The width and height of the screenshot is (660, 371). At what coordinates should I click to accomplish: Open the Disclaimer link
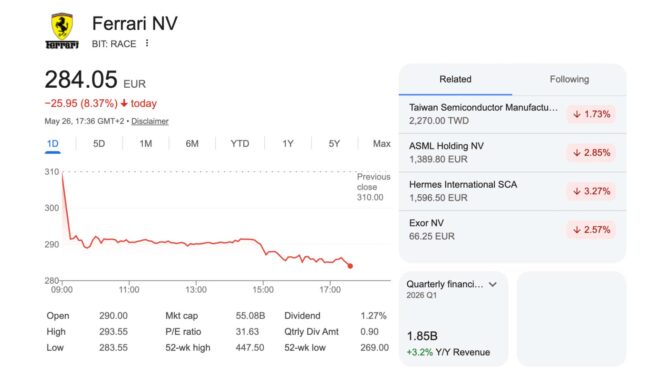pos(150,121)
